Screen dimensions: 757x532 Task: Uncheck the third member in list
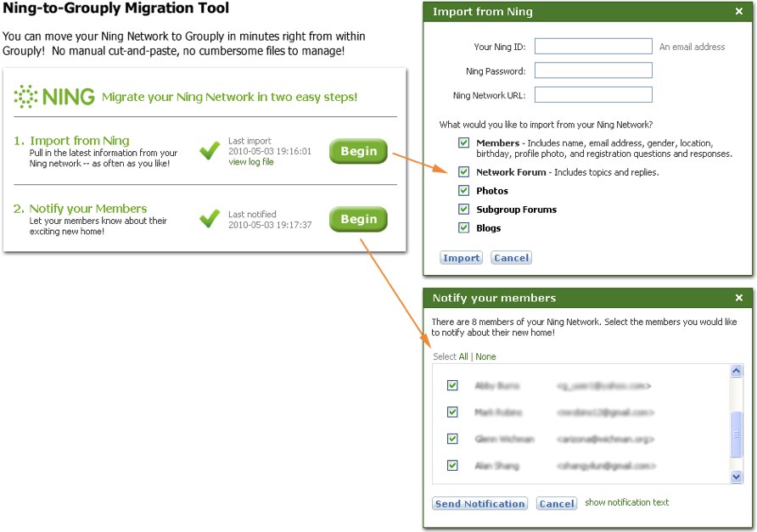[452, 439]
